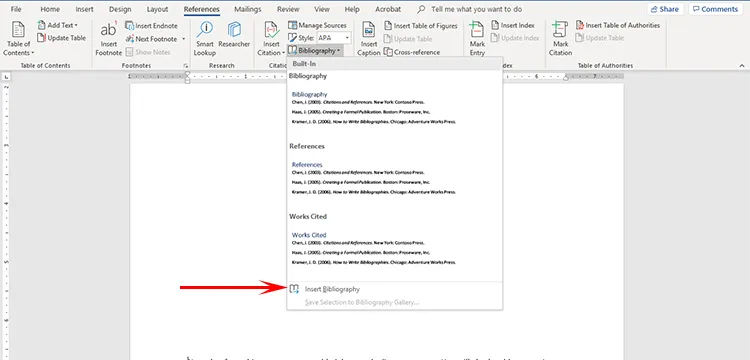Collapse the Bibliography dropdown button
The width and height of the screenshot is (750, 360).
pos(315,50)
